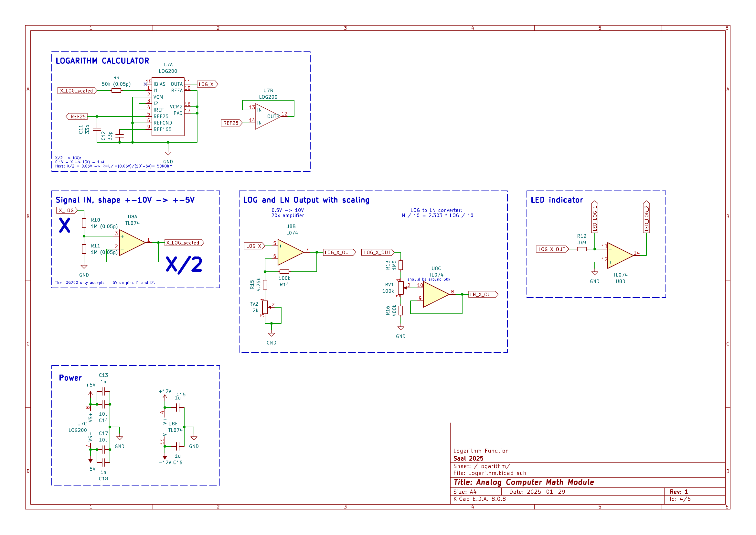This screenshot has width=756, height=535.
Task: Select the GND power symbol below U7A
Action: pos(168,153)
